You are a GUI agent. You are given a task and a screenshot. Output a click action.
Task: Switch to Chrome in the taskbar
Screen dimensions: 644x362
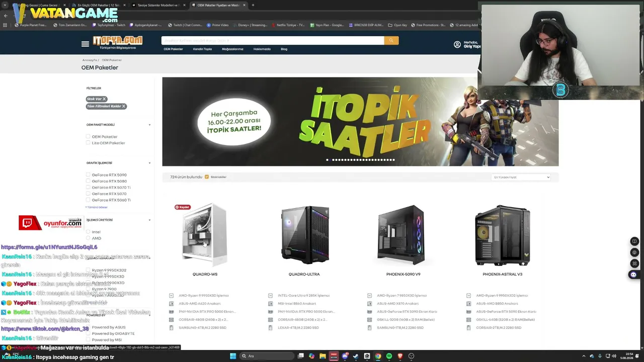(x=378, y=356)
